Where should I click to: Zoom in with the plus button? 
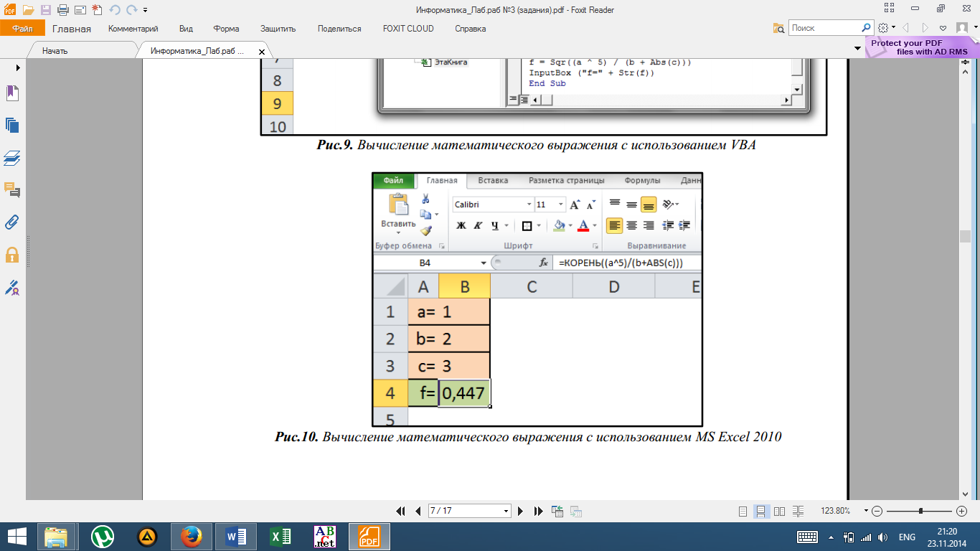962,511
